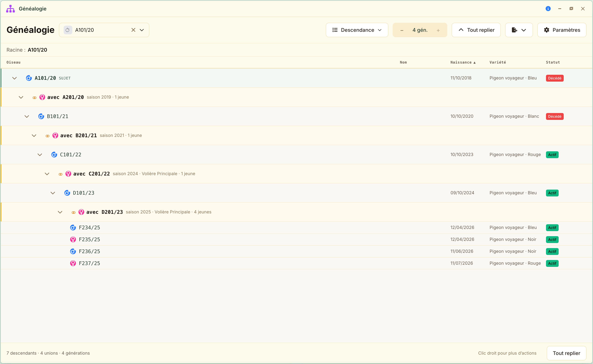
Task: Click the bottom Tout replier button
Action: point(566,353)
